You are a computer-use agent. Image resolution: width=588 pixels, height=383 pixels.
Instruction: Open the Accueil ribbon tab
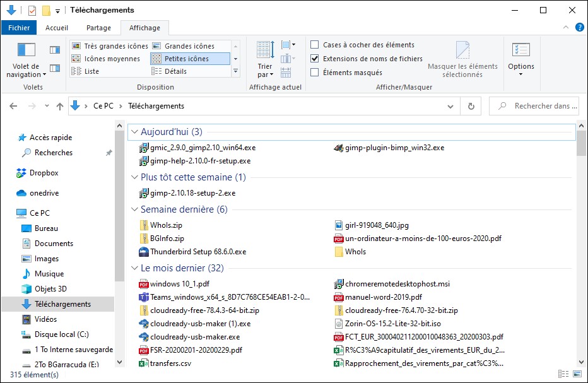(x=57, y=28)
